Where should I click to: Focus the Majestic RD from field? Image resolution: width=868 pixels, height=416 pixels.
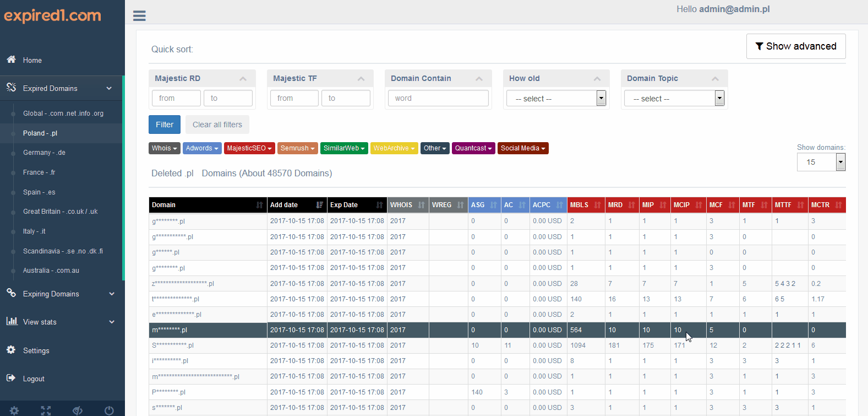tap(176, 98)
